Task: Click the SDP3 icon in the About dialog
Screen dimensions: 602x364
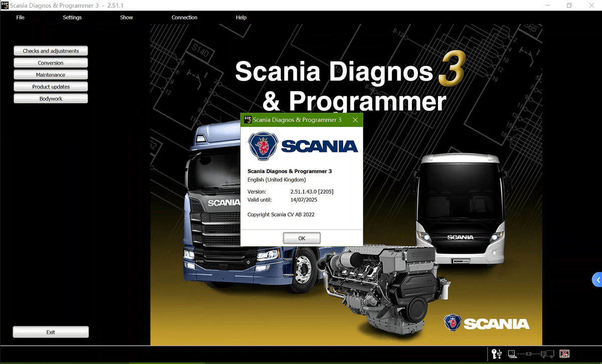Action: click(247, 120)
